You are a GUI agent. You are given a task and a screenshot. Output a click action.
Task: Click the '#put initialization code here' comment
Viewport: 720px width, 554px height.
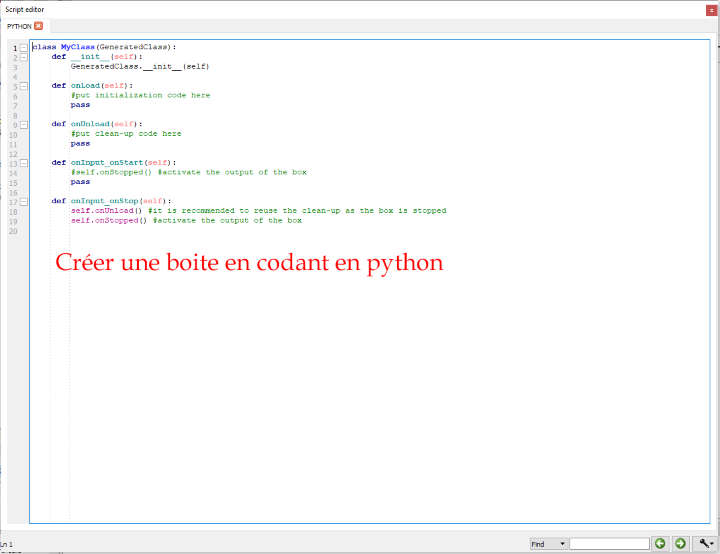[141, 95]
